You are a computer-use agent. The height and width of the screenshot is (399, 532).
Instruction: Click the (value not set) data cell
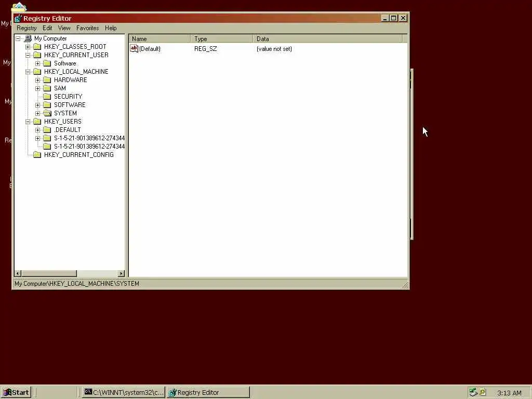(x=274, y=49)
